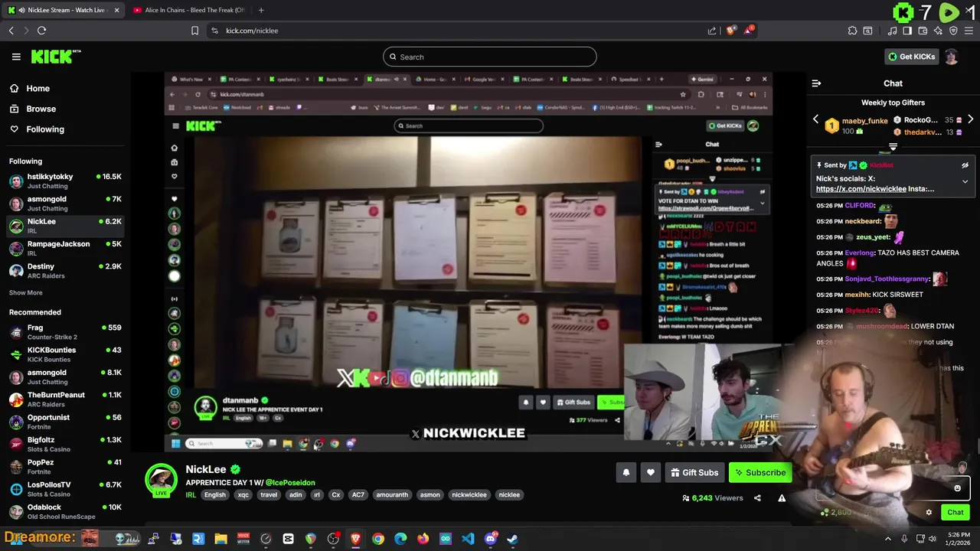Click the KICK logo in header
The image size is (980, 551).
pyautogui.click(x=55, y=57)
